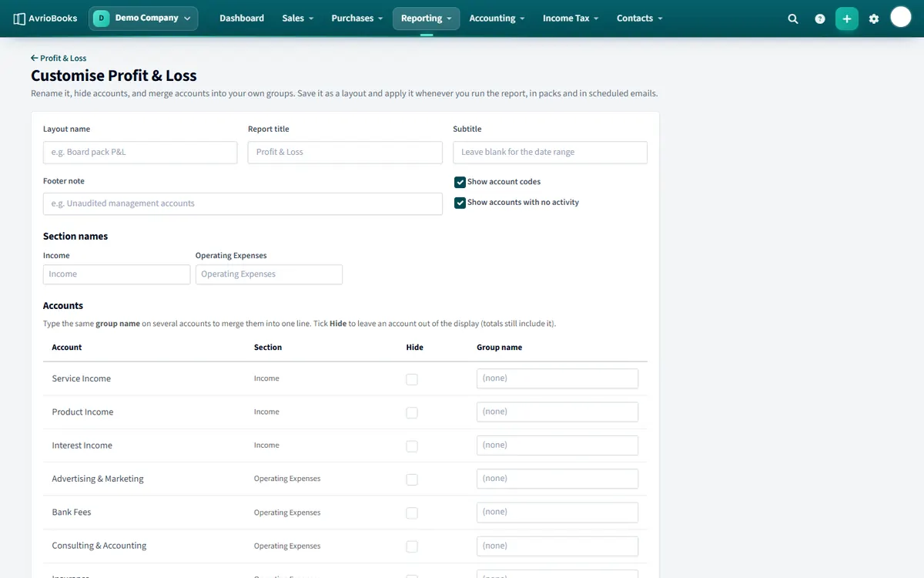Focus Group name field for Product Income

pyautogui.click(x=557, y=412)
